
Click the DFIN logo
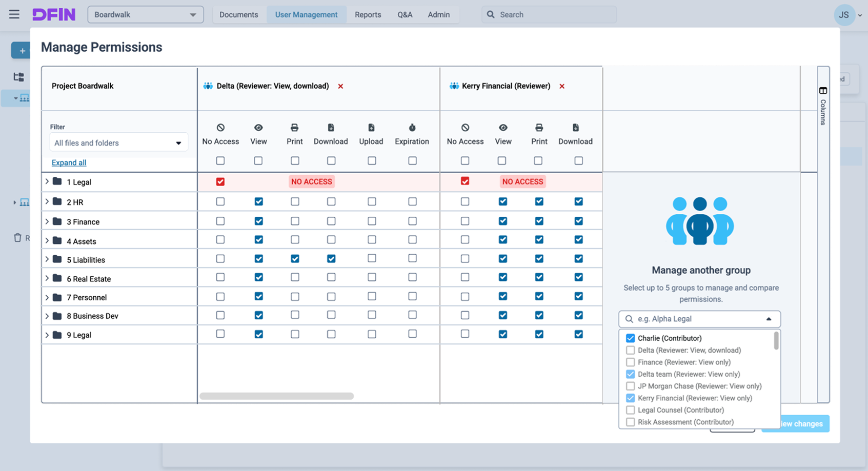tap(54, 14)
